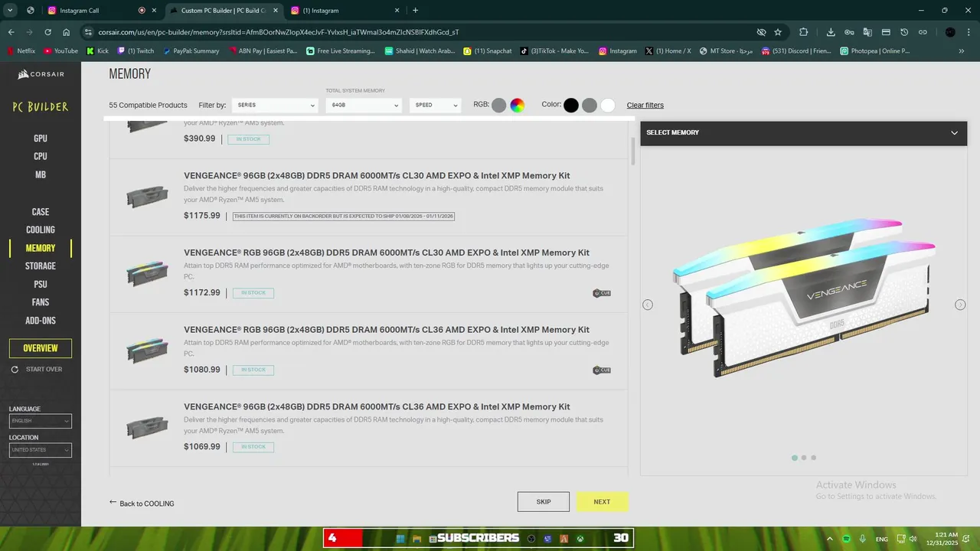Open the Chrome three-dot menu
This screenshot has height=551, width=980.
[969, 32]
